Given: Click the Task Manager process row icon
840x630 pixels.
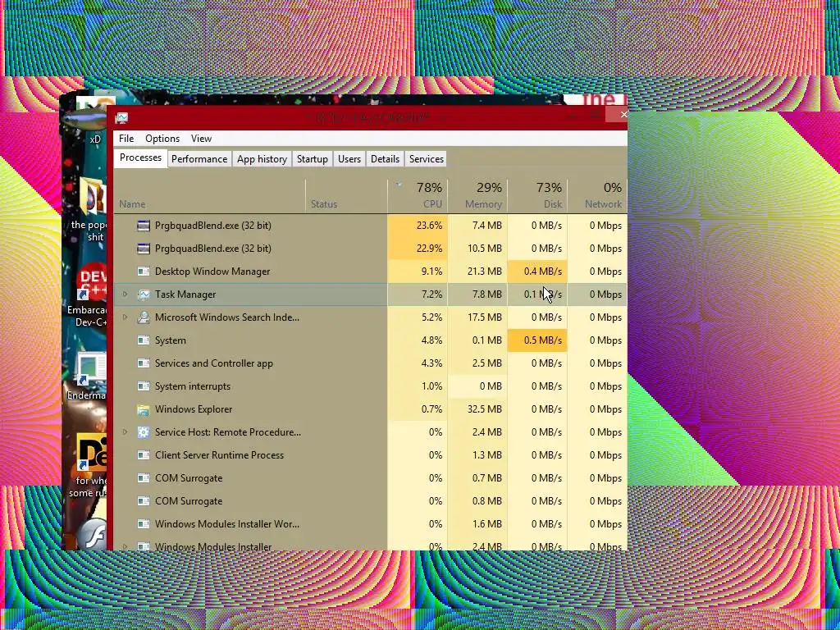Looking at the screenshot, I should tap(143, 294).
